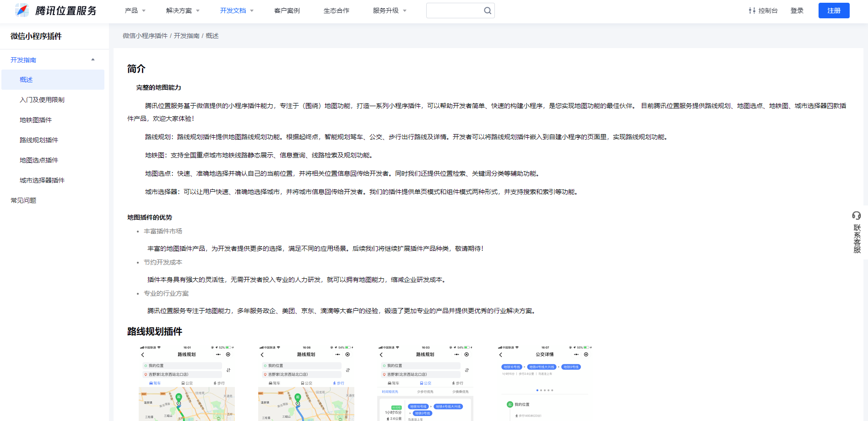
Task: Click the 联系客服 side widget text
Action: coord(857,238)
